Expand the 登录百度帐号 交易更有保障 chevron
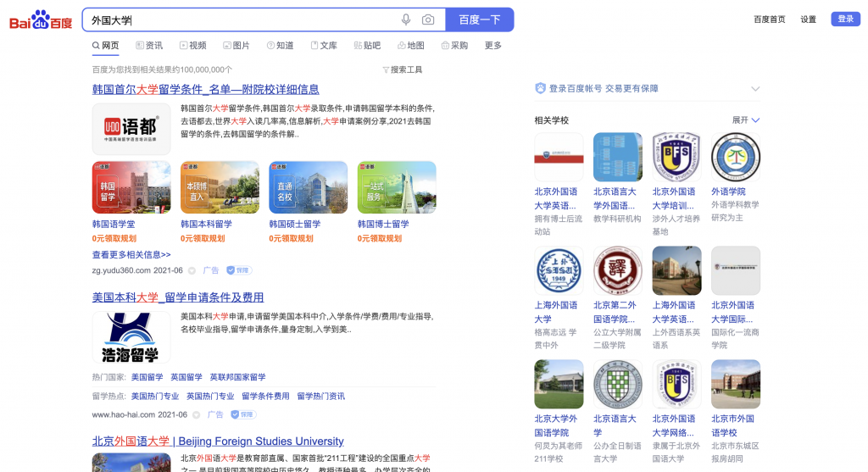 tap(755, 88)
